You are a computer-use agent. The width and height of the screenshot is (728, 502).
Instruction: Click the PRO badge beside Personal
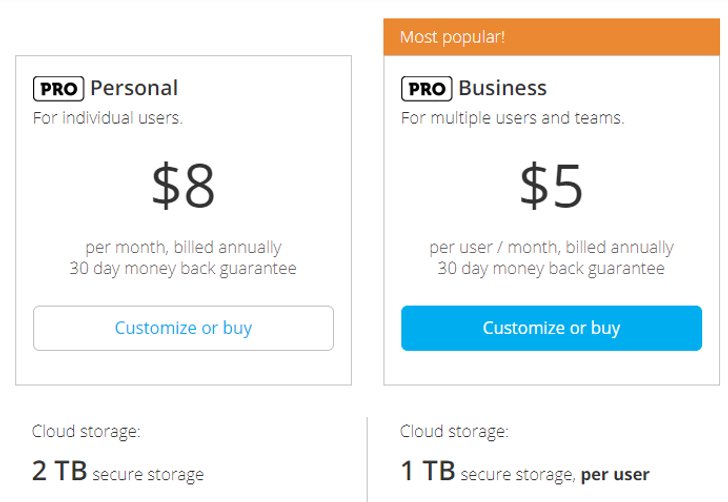(x=58, y=89)
